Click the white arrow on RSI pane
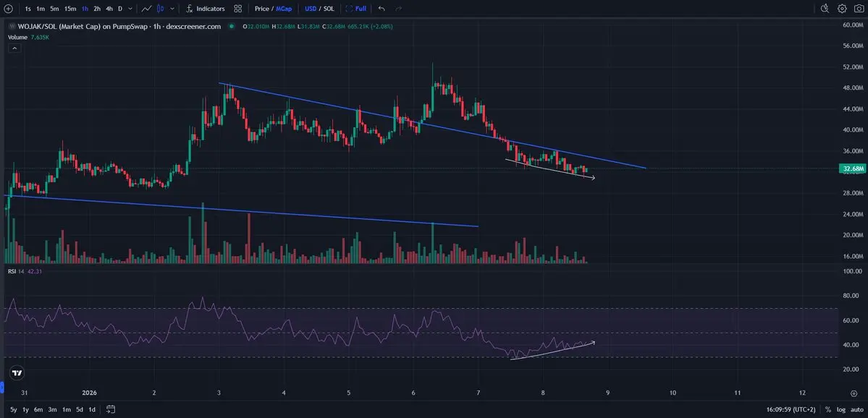Image resolution: width=868 pixels, height=418 pixels. [552, 351]
